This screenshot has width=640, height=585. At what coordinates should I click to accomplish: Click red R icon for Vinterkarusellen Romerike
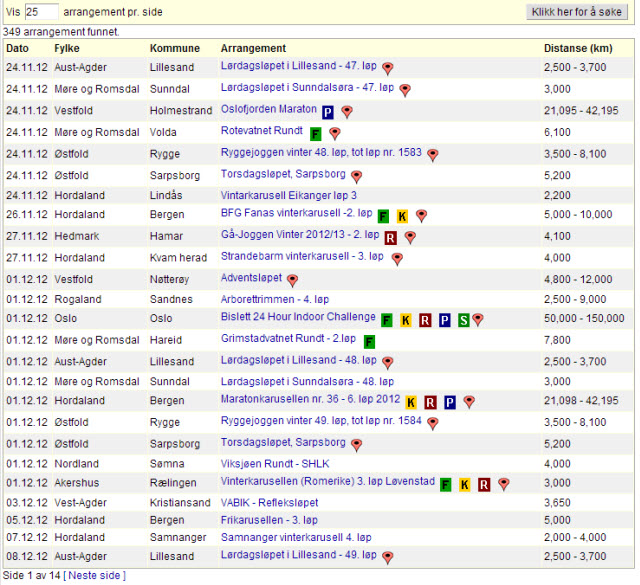(484, 485)
